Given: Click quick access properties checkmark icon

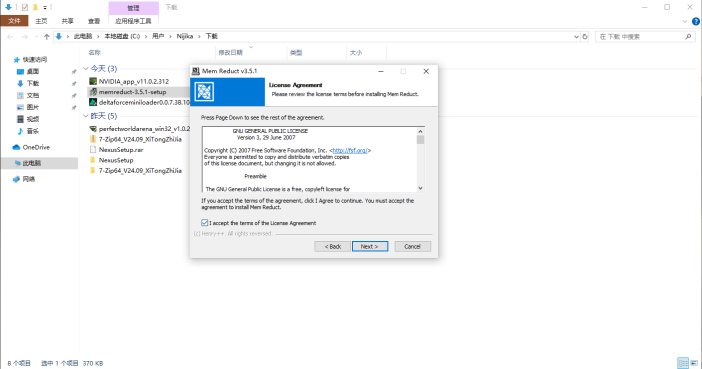Looking at the screenshot, I should (25, 7).
